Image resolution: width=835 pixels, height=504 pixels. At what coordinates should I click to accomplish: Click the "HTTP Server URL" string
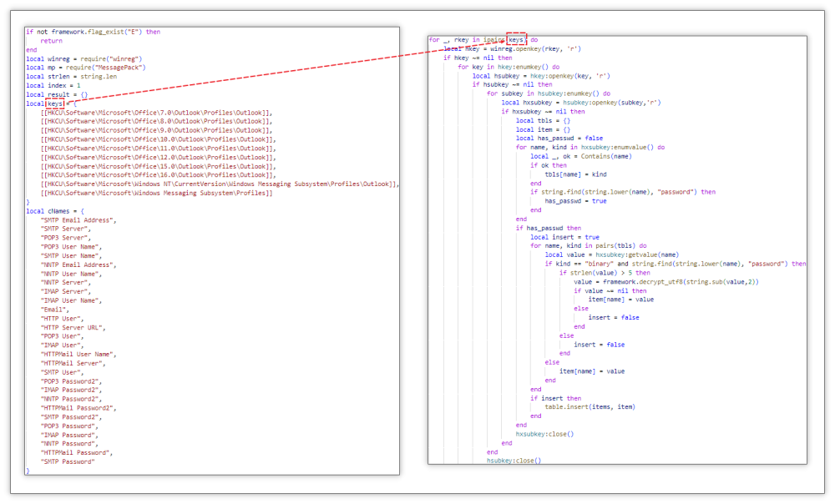pyautogui.click(x=73, y=327)
